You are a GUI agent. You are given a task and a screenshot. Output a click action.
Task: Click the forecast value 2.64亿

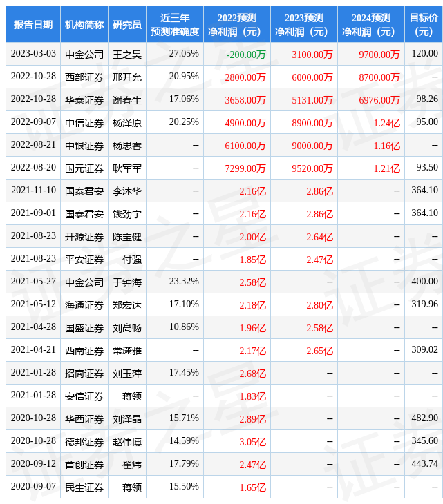(x=319, y=237)
